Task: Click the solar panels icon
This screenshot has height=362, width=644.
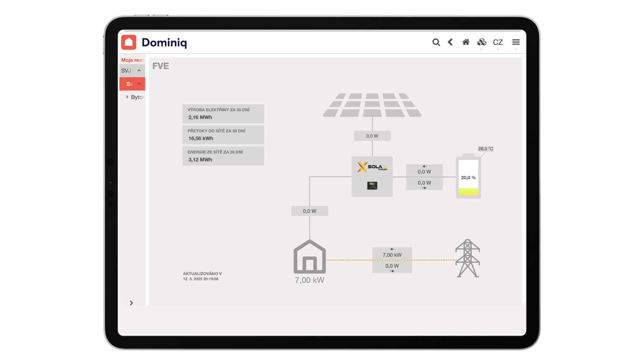Action: point(372,105)
